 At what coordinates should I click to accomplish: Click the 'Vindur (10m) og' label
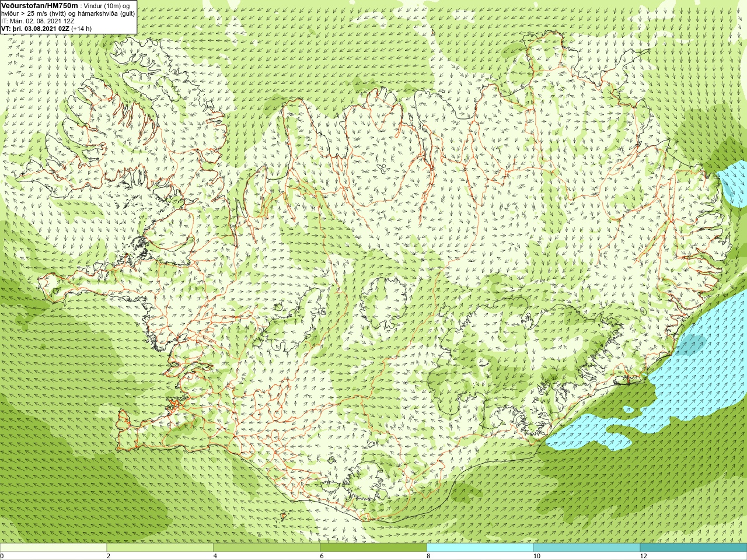pyautogui.click(x=107, y=6)
